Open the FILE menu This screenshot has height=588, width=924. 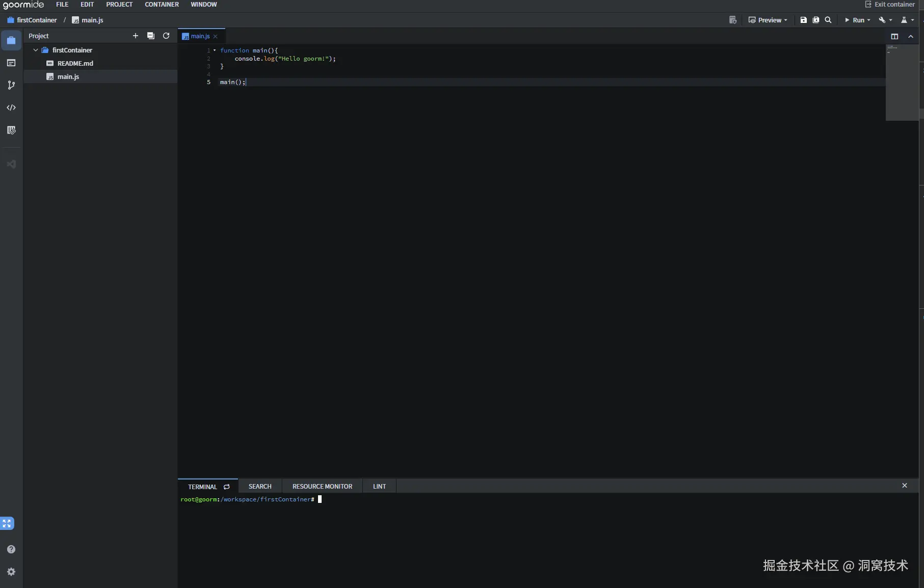tap(62, 5)
